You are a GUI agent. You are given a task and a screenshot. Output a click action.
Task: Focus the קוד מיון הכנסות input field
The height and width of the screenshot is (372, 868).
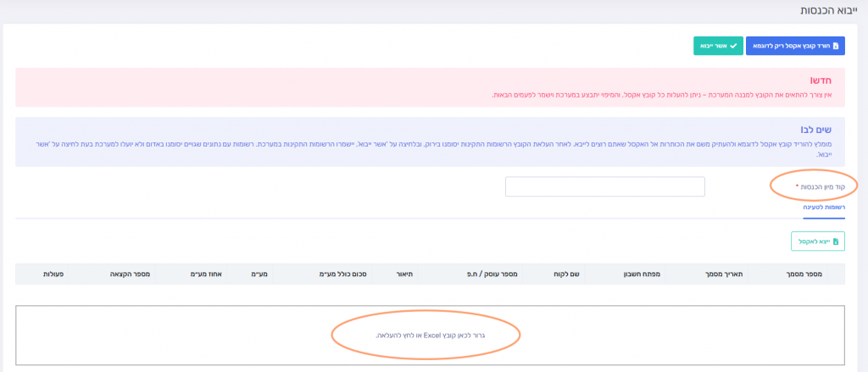(604, 186)
